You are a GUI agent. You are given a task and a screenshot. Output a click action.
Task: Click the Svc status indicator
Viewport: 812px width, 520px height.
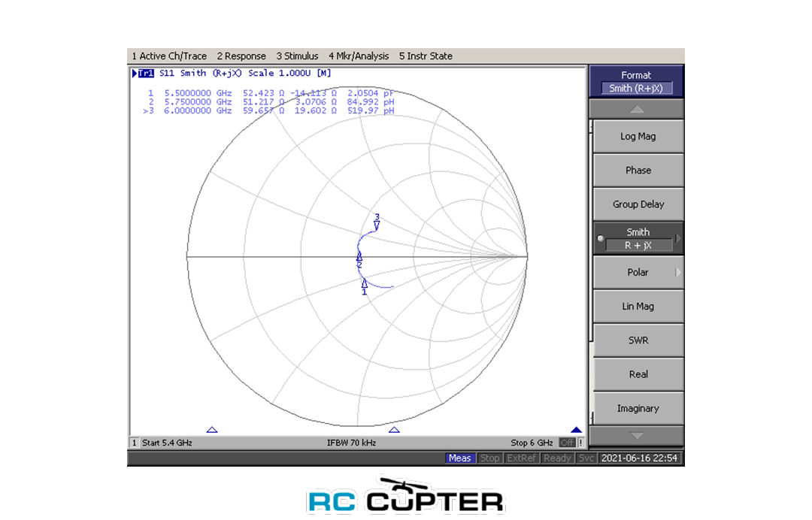586,458
